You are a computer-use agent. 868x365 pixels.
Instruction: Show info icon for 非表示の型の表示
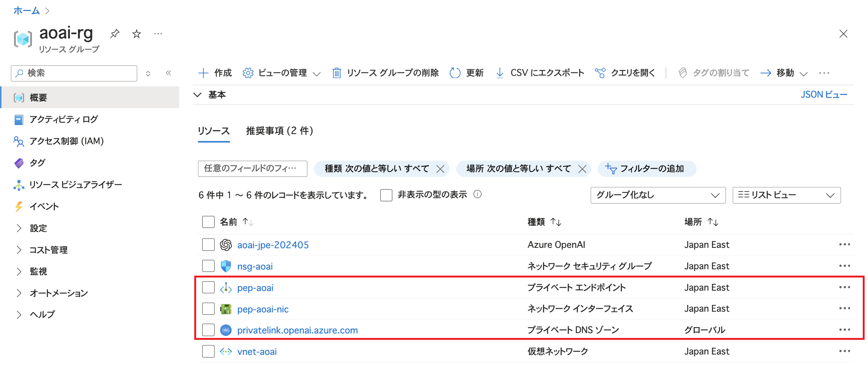tap(478, 195)
